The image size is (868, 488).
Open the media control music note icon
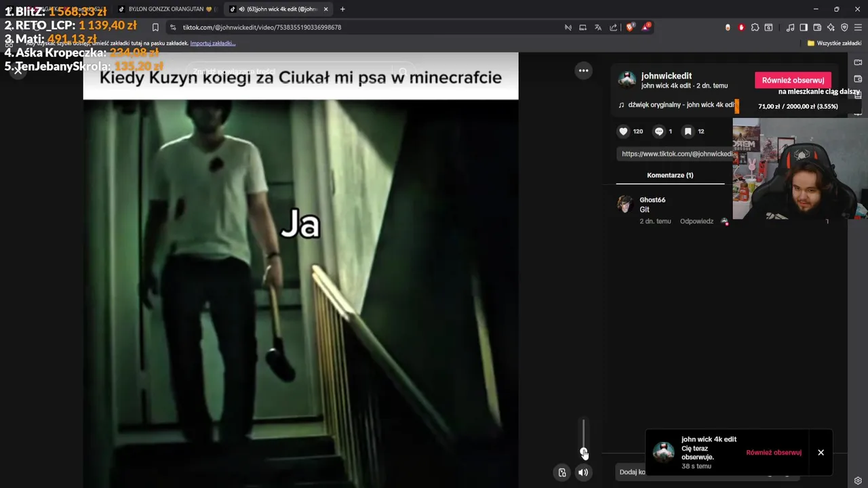[x=790, y=27]
